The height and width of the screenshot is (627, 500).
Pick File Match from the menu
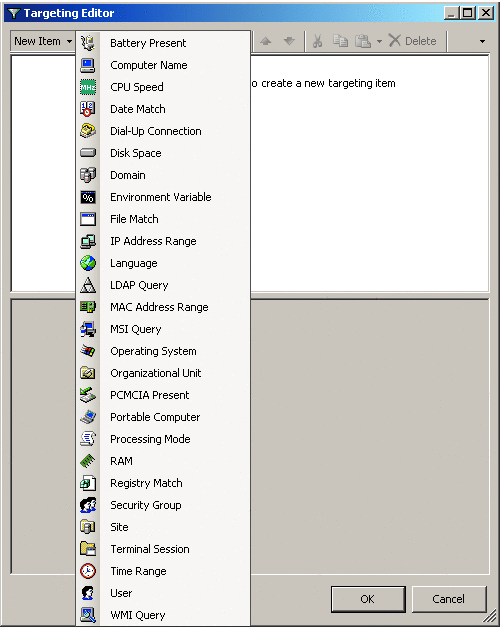tap(163, 219)
